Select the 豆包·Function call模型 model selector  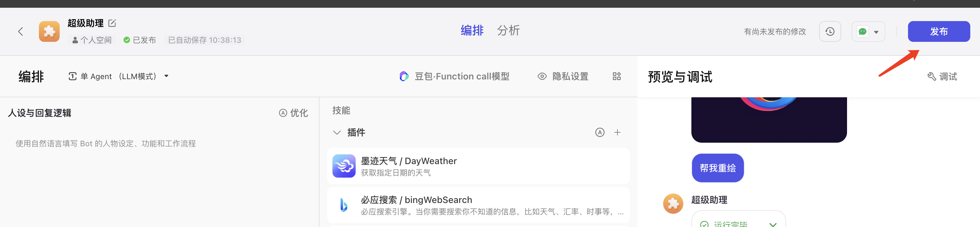[455, 77]
